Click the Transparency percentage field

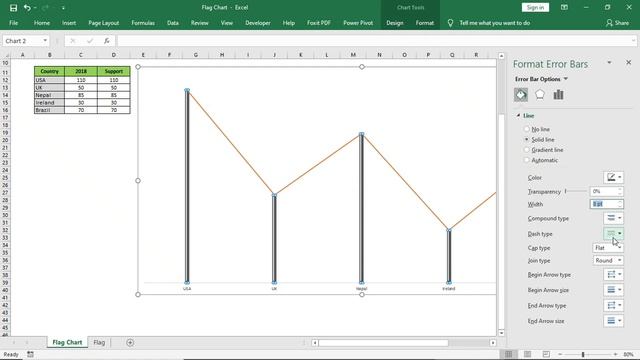click(603, 191)
